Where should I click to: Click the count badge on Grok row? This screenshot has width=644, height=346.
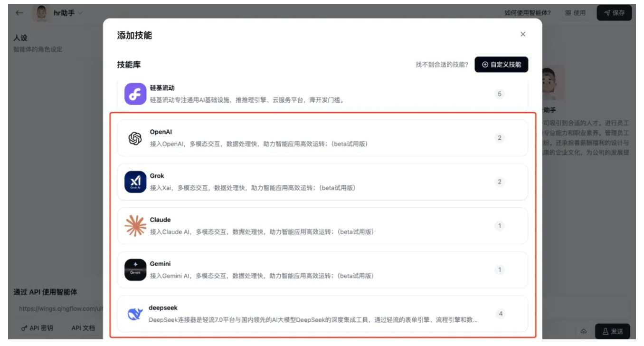point(499,182)
